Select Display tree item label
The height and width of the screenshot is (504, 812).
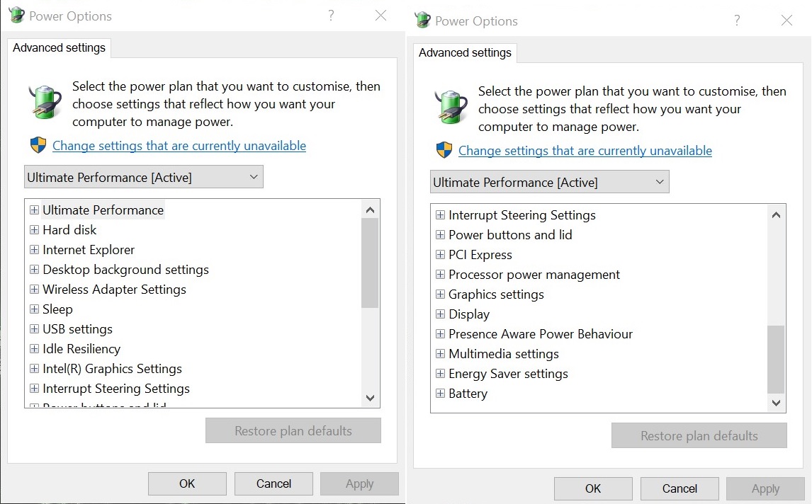tap(469, 314)
